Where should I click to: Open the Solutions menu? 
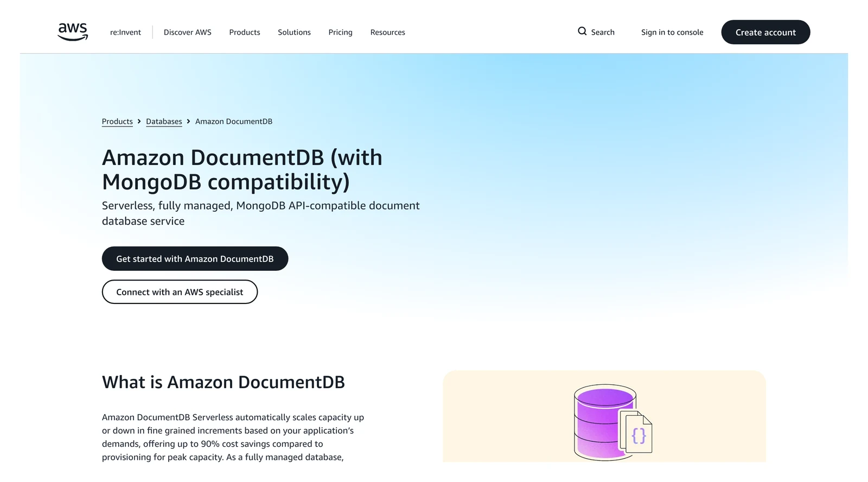pyautogui.click(x=294, y=33)
